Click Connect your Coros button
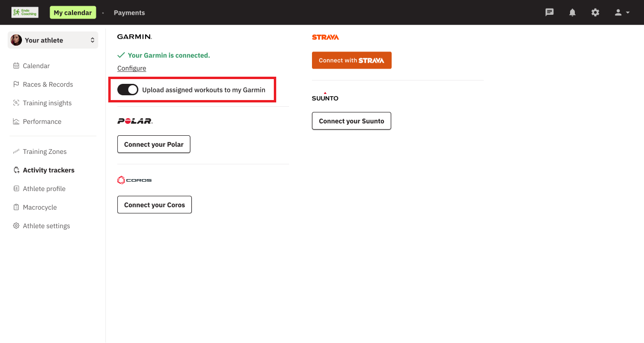 (155, 205)
